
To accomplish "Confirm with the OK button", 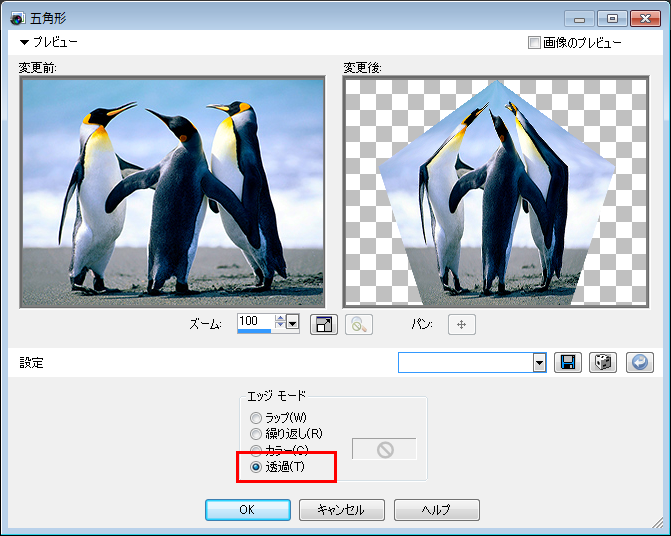I will [248, 509].
